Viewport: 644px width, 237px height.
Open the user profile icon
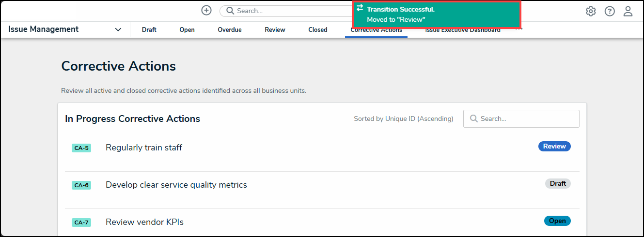tap(628, 11)
